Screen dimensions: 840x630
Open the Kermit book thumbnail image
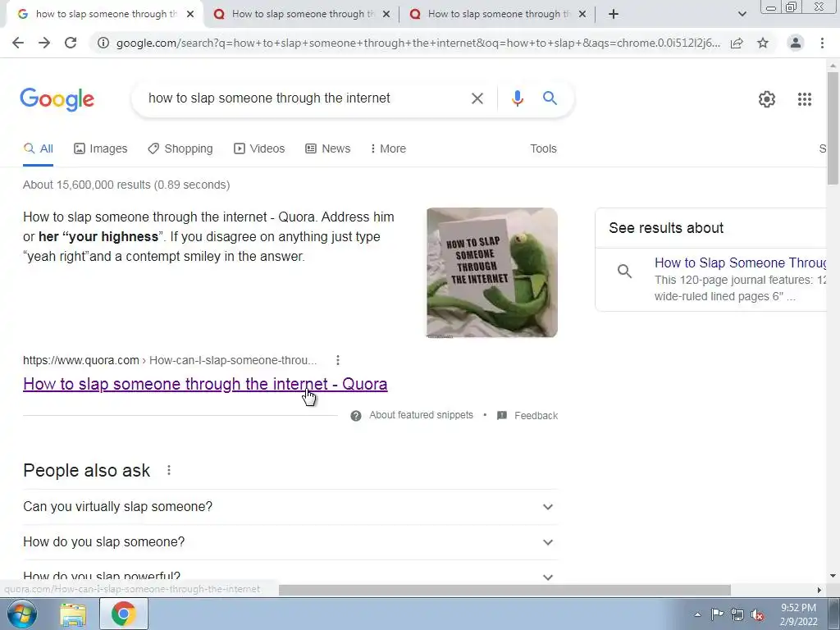pyautogui.click(x=492, y=272)
